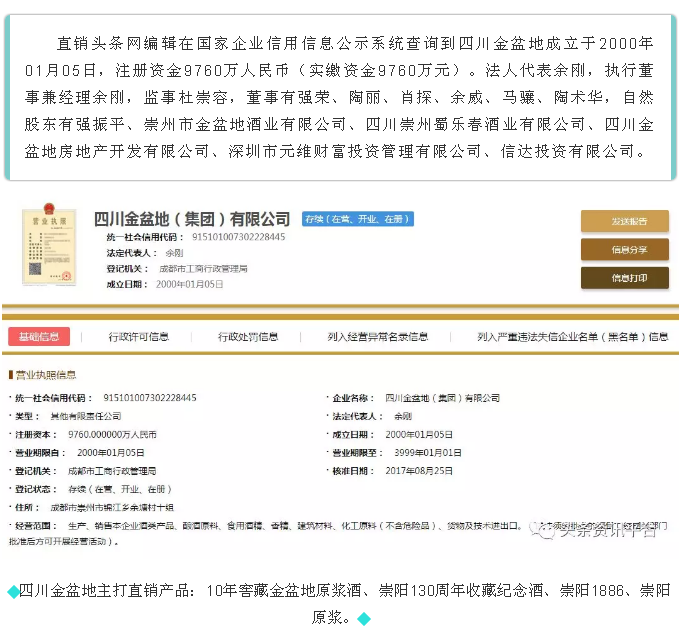Open the 列入严重违法失信企业名单(黑名单)信息 tab
This screenshot has height=632, width=680.
click(572, 337)
